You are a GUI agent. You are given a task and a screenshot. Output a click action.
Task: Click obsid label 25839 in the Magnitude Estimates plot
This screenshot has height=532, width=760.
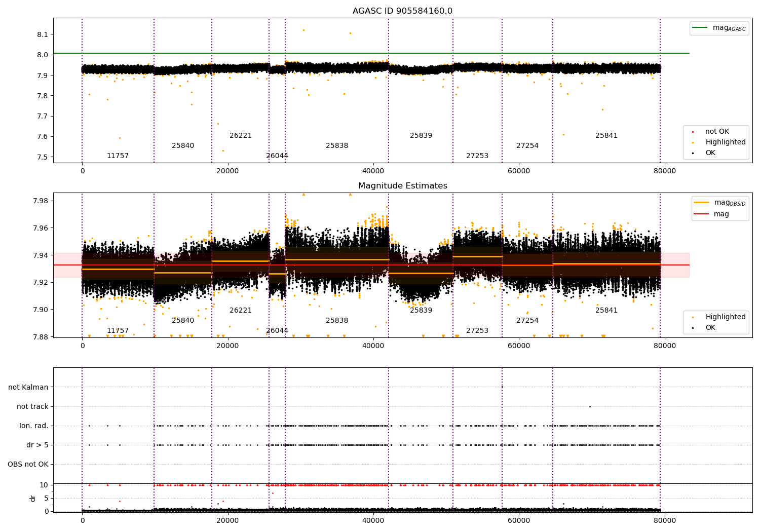421,310
